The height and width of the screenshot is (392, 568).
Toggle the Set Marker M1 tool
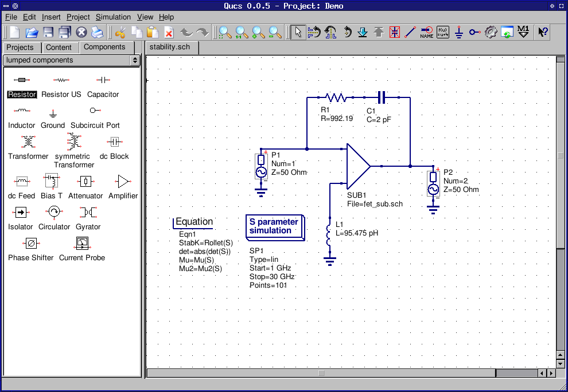[523, 32]
